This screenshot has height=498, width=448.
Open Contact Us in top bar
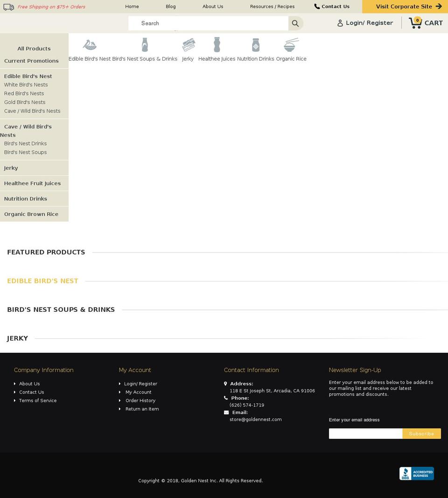tap(335, 7)
